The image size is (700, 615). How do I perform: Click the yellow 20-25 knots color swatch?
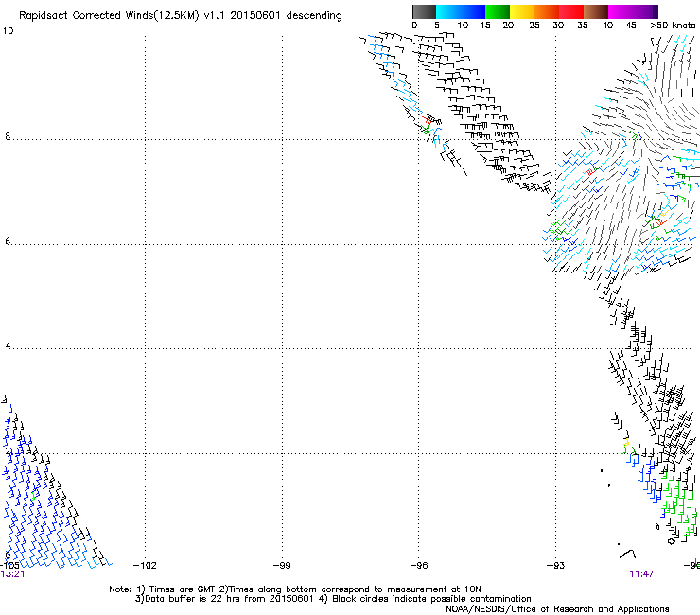pyautogui.click(x=522, y=11)
